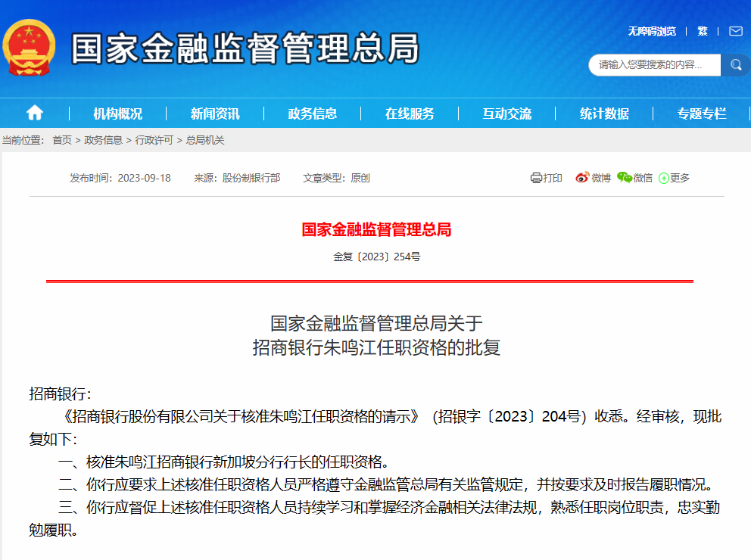
Task: Select the 互动交流 navigation item
Action: click(507, 114)
